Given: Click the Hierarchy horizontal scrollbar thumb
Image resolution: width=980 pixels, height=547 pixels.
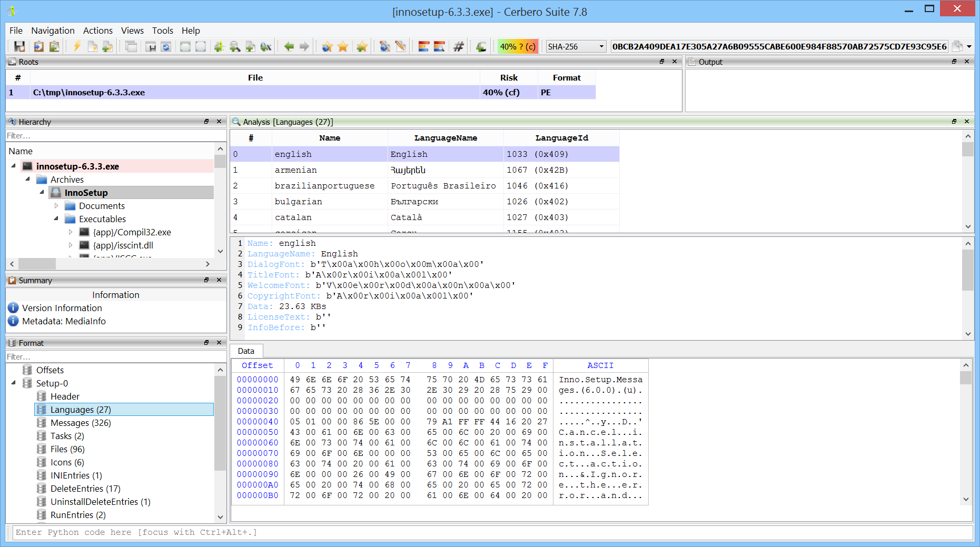Looking at the screenshot, I should [37, 264].
